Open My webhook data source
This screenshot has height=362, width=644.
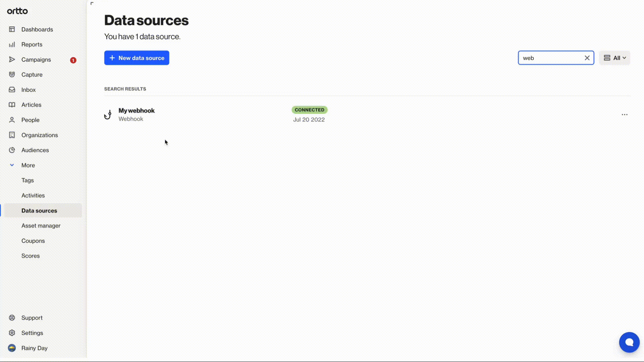[x=137, y=110]
